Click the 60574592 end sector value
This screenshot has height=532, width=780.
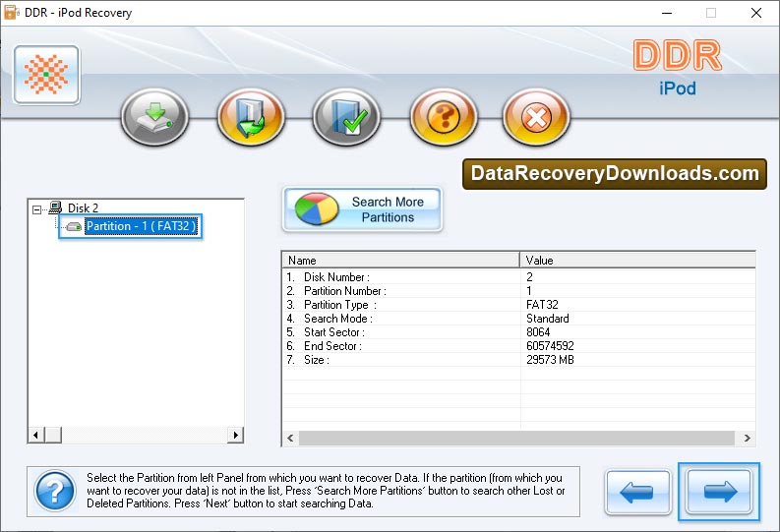pos(550,346)
